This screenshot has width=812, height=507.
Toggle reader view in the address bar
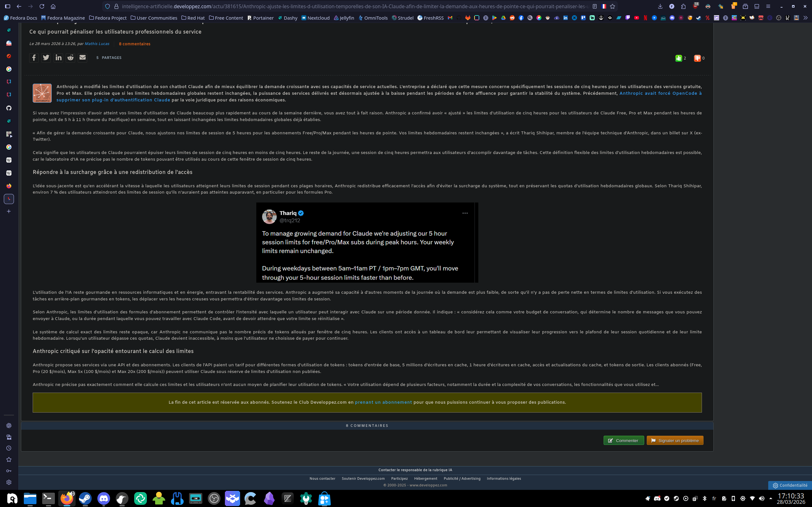(595, 6)
